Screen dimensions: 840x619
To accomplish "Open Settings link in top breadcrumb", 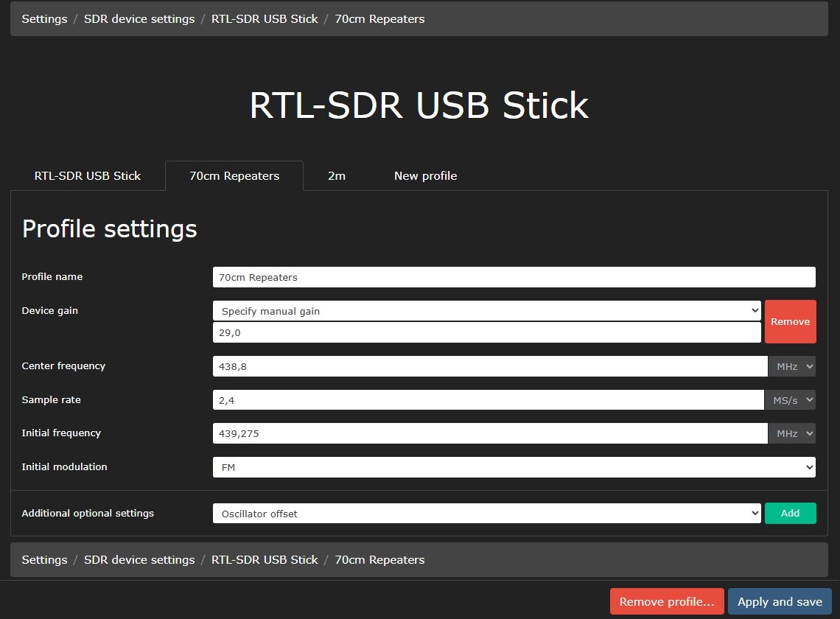I will coord(44,18).
